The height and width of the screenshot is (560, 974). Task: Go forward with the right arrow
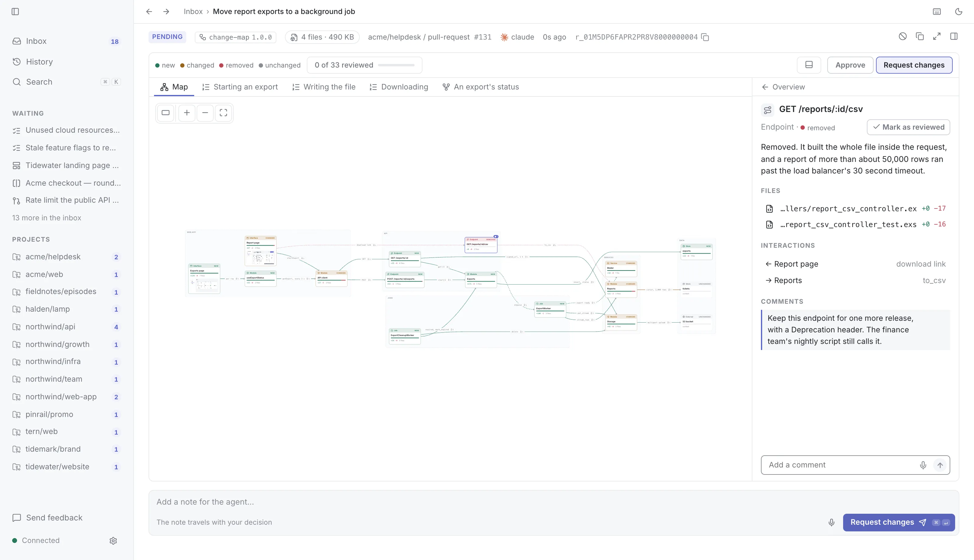pyautogui.click(x=166, y=12)
